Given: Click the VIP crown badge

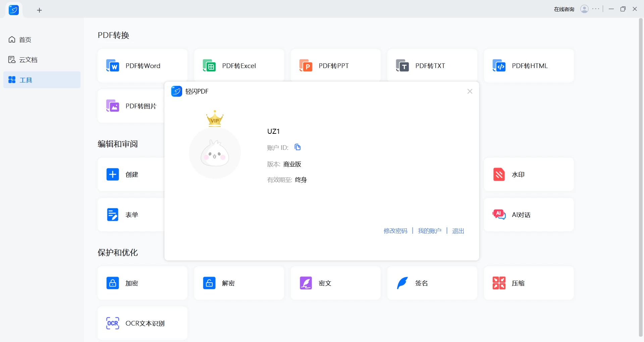Looking at the screenshot, I should tap(215, 119).
